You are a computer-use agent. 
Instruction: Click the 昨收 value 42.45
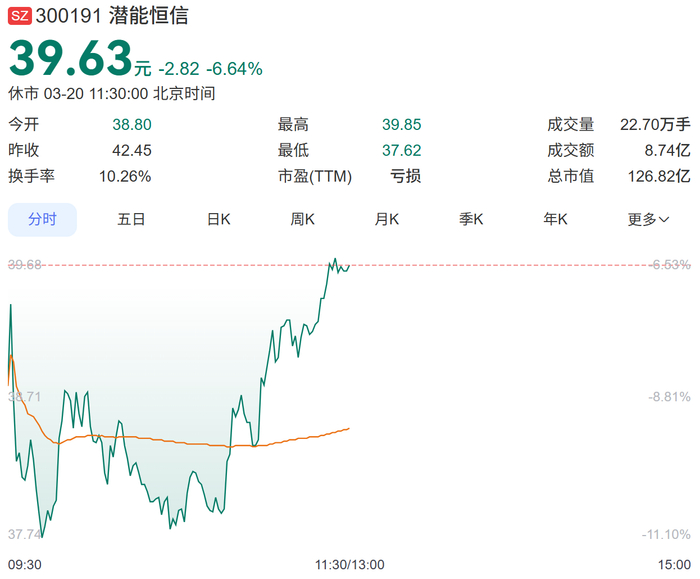pos(132,150)
